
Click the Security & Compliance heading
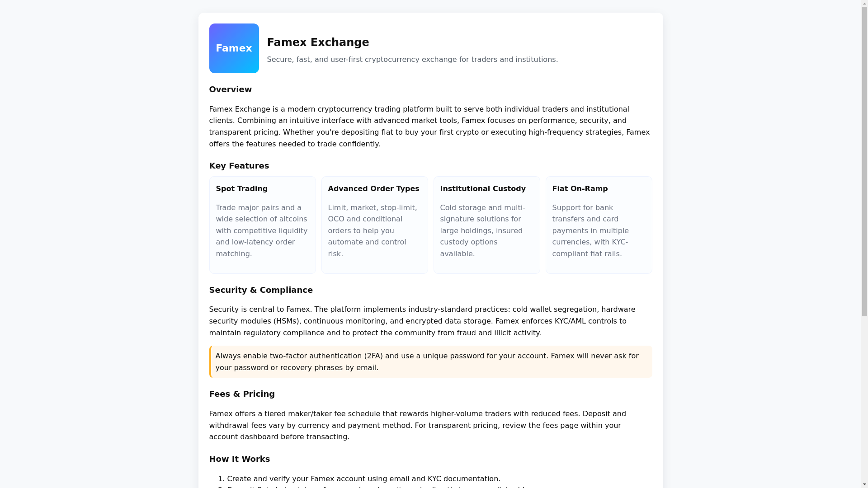260,290
